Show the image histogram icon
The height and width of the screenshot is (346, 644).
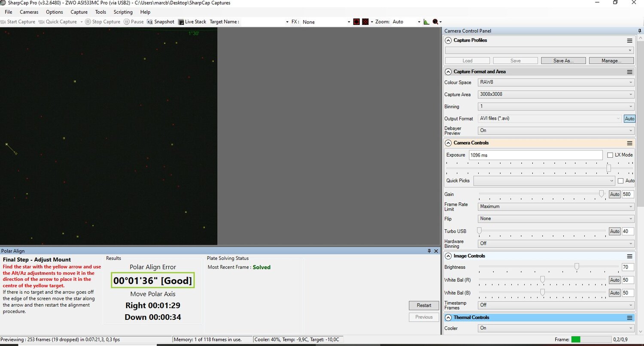(426, 22)
